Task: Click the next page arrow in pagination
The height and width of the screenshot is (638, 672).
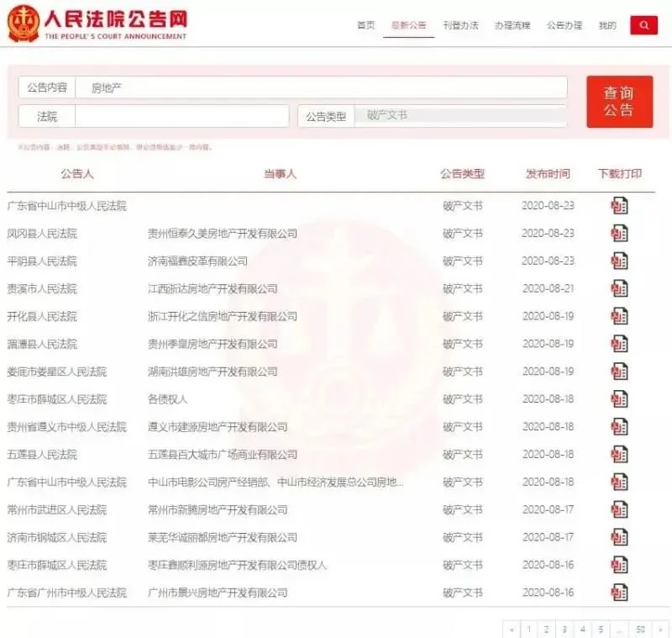Action: coord(660,630)
